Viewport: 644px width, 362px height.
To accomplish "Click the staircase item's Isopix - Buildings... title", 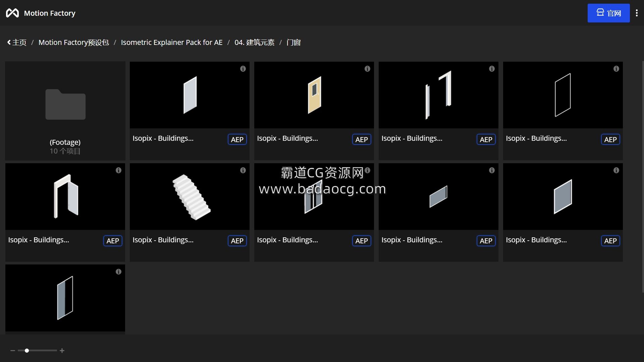I will point(163,240).
